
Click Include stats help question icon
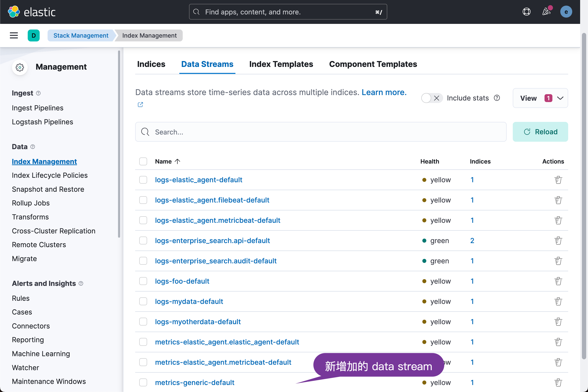coord(497,98)
